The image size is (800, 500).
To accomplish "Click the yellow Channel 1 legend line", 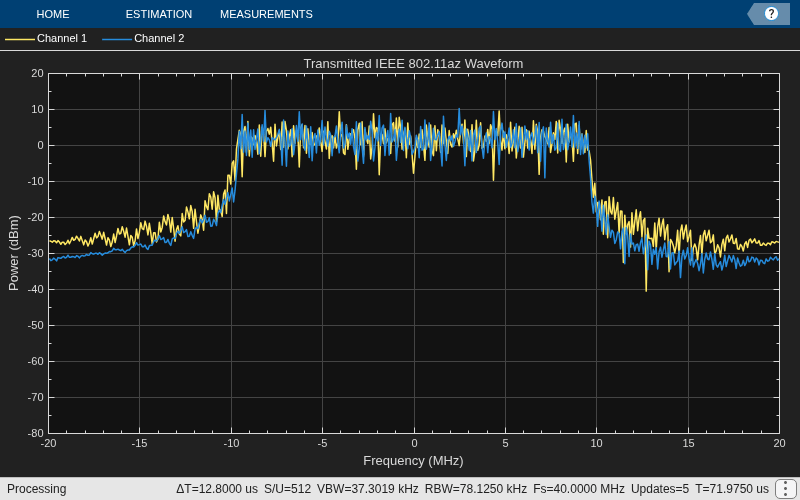I will (x=19, y=39).
